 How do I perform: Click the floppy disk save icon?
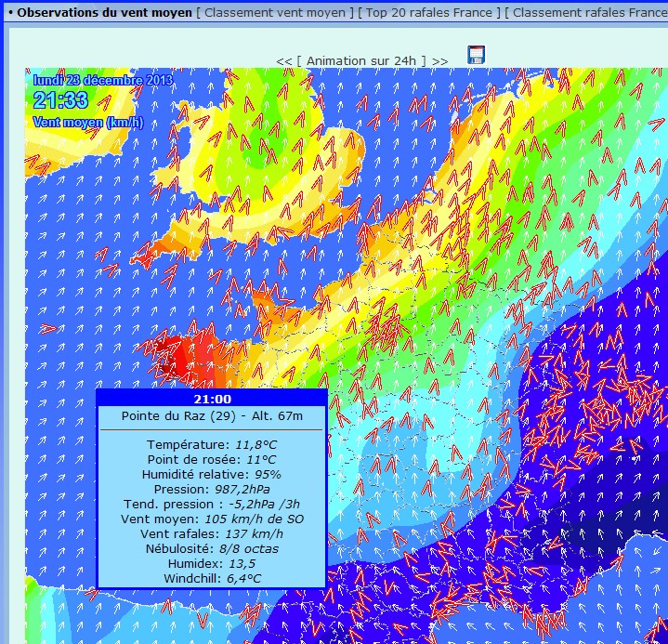click(476, 55)
